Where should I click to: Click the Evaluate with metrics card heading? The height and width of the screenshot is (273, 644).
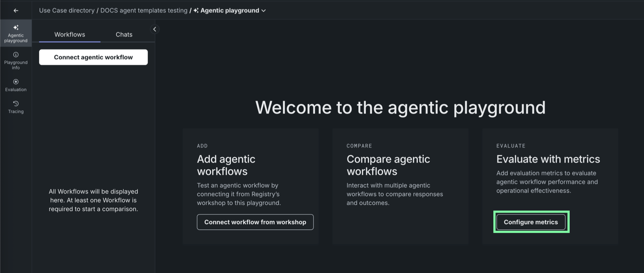coord(548,159)
